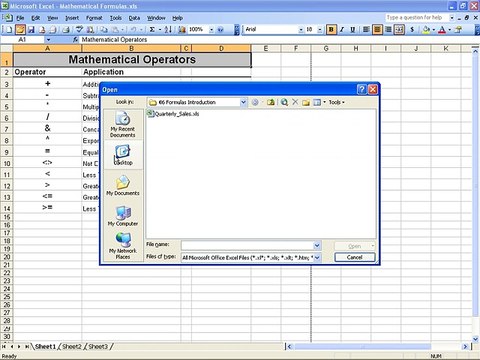Open the 100% zoom dropdown
Viewport: 480px width, 360px height.
point(211,30)
